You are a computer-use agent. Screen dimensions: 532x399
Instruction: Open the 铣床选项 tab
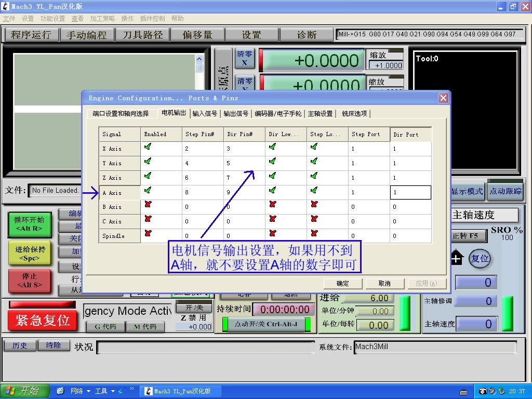[x=354, y=114]
